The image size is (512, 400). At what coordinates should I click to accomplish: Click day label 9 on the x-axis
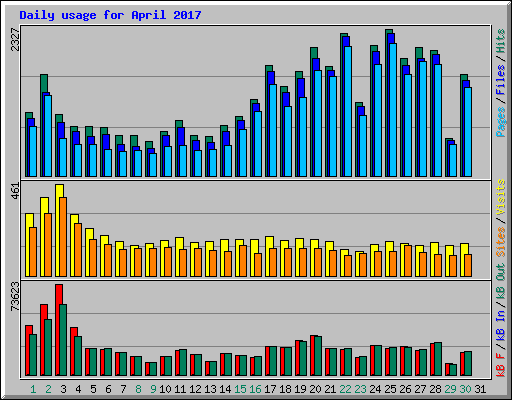coord(153,389)
